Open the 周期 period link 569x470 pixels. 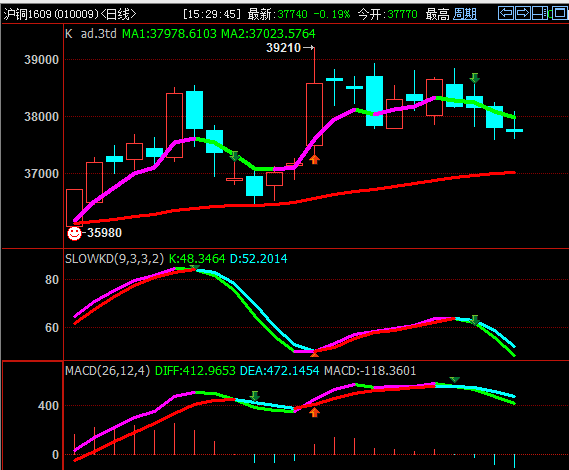point(465,14)
